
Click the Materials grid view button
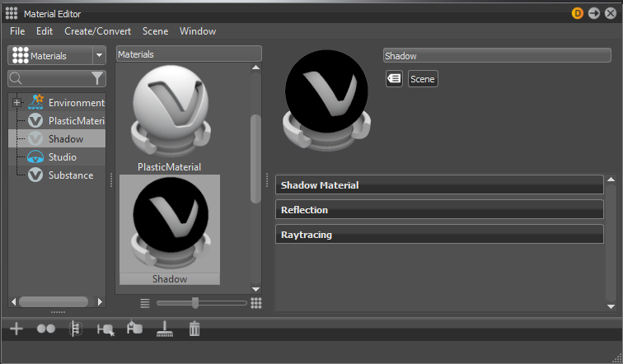coord(50,55)
